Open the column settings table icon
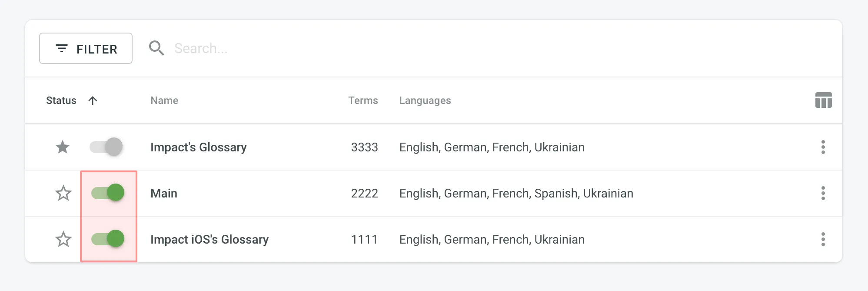Viewport: 868px width, 291px height. 823,100
